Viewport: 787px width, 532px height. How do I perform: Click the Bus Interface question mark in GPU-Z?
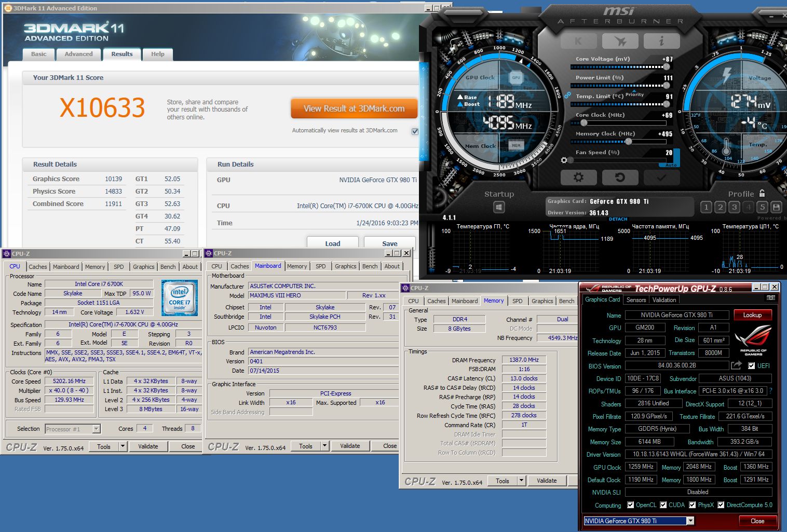770,391
